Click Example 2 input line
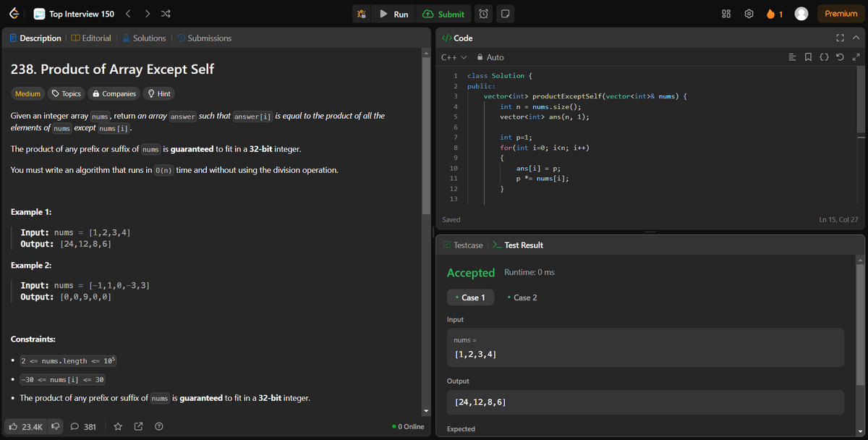This screenshot has width=868, height=440. (x=85, y=286)
